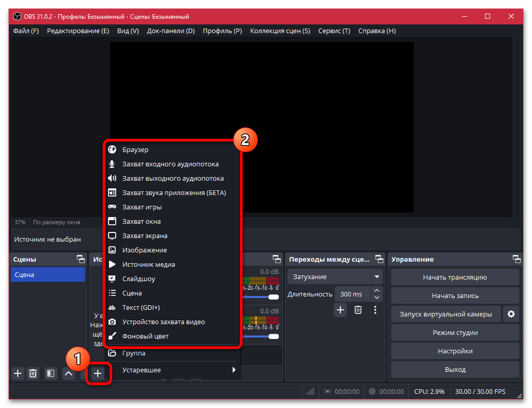This screenshot has width=532, height=408.
Task: Select Захват входного аудиопотока source
Action: [172, 164]
